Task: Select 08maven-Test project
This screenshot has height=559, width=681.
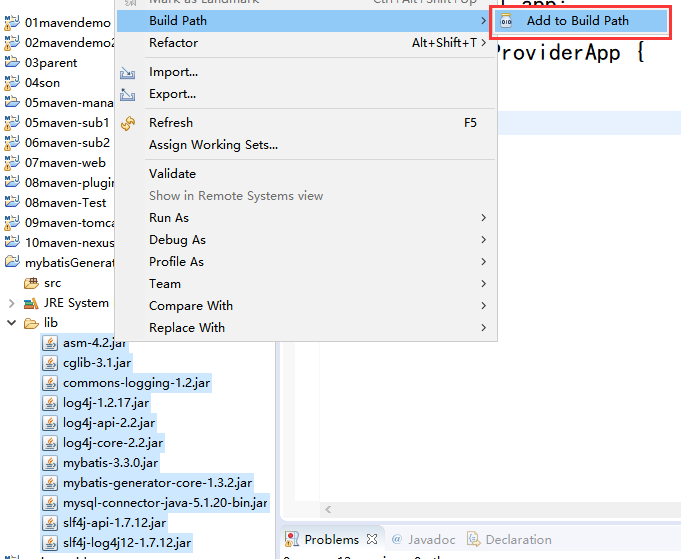Action: [x=66, y=202]
